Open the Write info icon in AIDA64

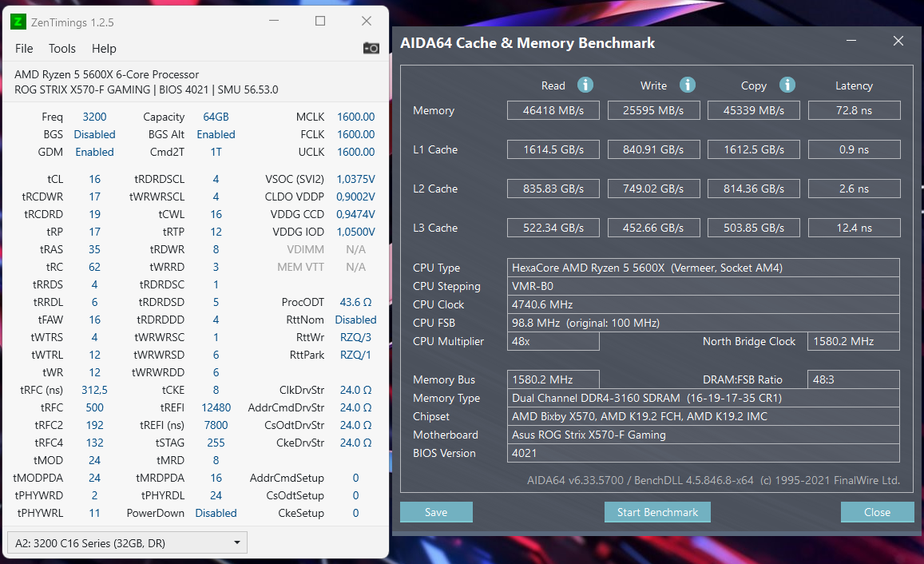687,85
